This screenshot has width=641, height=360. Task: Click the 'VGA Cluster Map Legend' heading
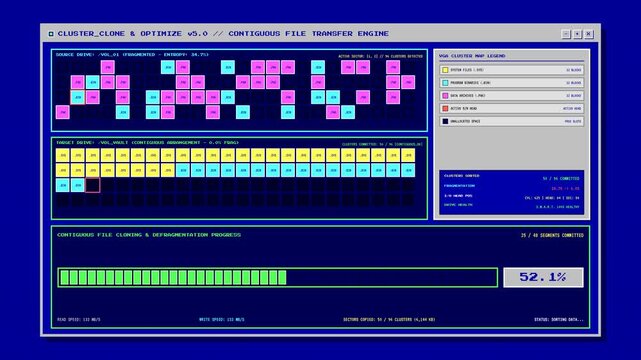click(x=472, y=56)
